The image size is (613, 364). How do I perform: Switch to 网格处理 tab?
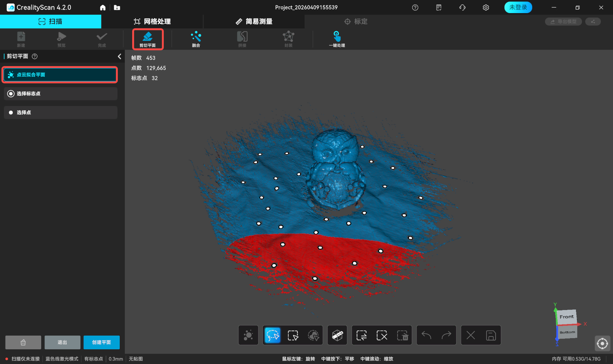152,21
